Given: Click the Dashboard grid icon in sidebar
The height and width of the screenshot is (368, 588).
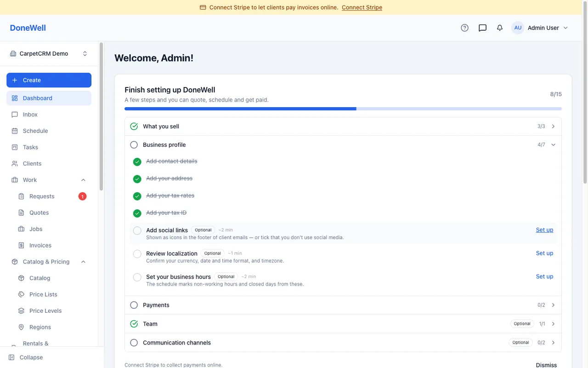Looking at the screenshot, I should (x=15, y=98).
